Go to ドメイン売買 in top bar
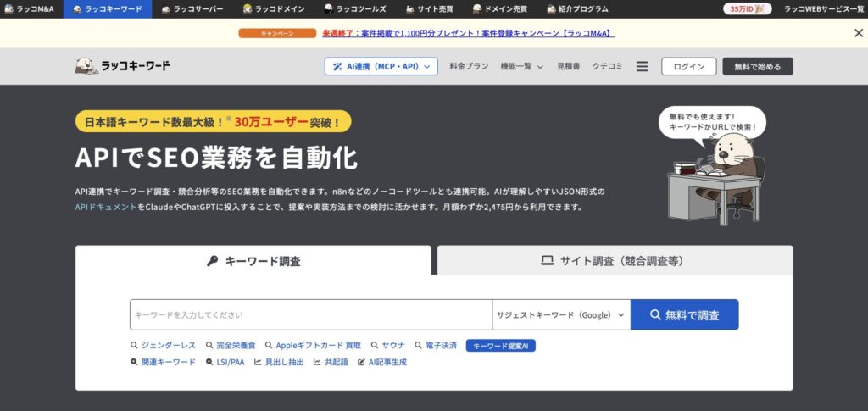The width and height of the screenshot is (868, 411). (x=500, y=8)
